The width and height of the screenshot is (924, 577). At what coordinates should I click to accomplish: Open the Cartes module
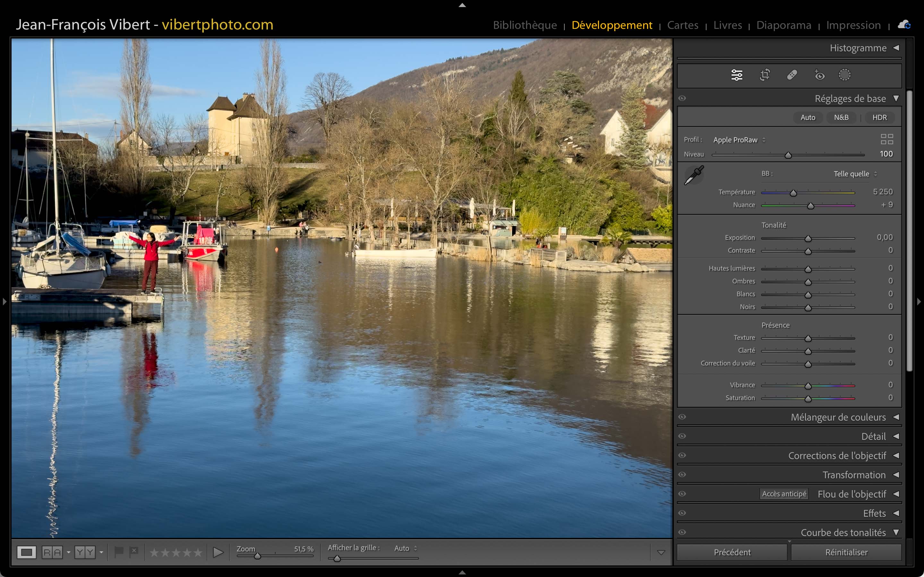click(x=682, y=25)
